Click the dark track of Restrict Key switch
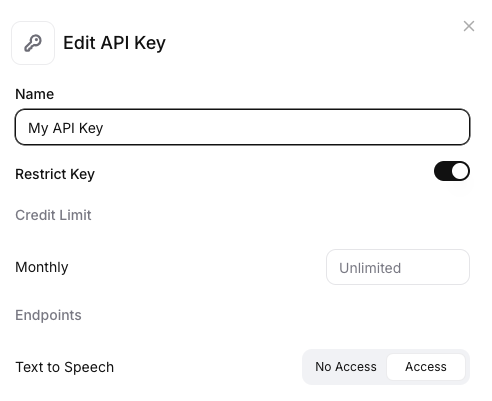This screenshot has height=401, width=492. pyautogui.click(x=443, y=171)
